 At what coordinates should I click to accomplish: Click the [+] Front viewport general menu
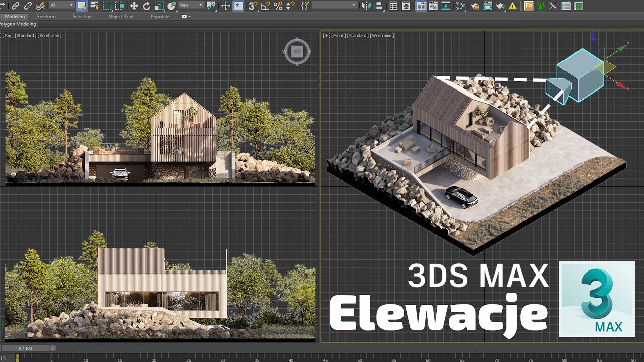pos(326,36)
